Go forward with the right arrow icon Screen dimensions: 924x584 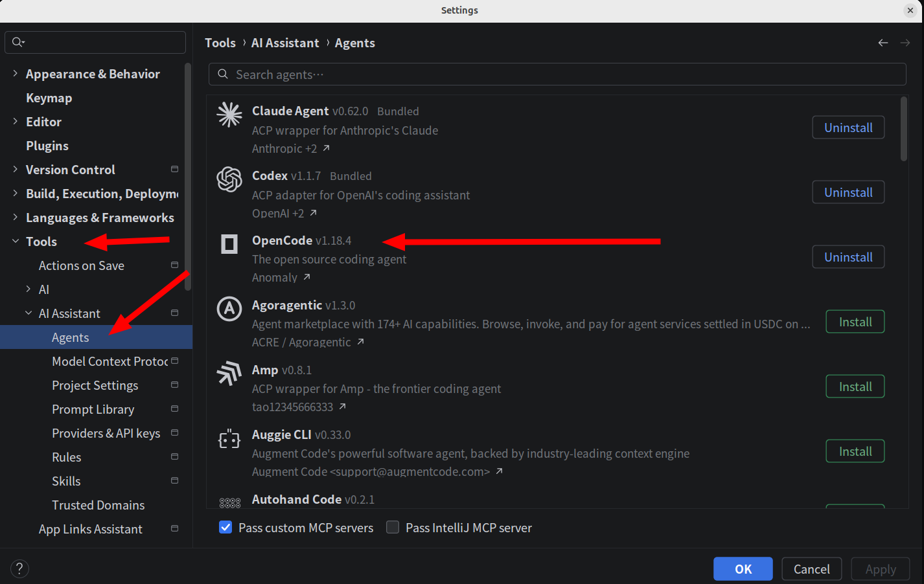click(905, 43)
